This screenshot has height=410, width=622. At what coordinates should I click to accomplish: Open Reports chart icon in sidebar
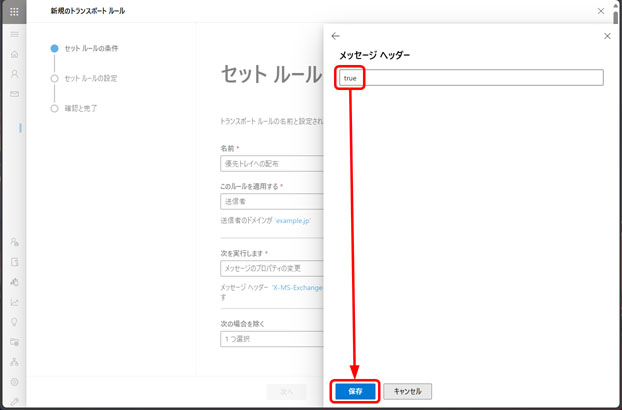pos(14,302)
